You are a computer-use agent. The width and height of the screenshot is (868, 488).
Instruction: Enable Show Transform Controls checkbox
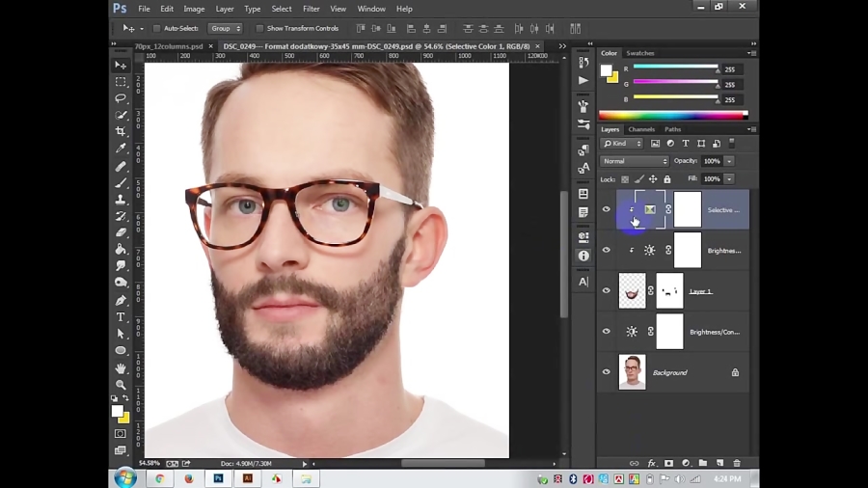259,28
